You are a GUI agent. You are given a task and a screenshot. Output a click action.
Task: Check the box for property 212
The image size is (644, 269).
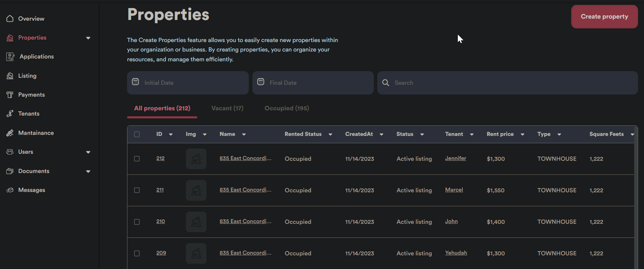point(137,159)
